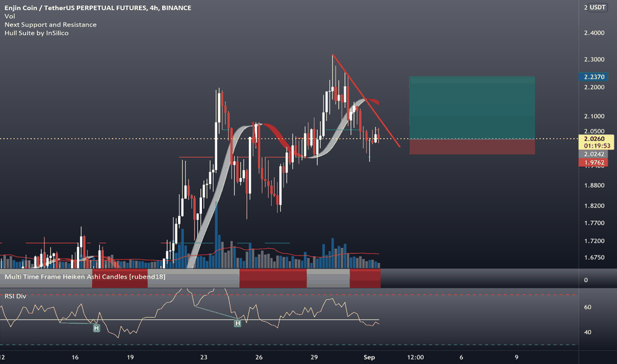Image resolution: width=617 pixels, height=364 pixels.
Task: Click the 2.4000 price axis label
Action: click(594, 32)
